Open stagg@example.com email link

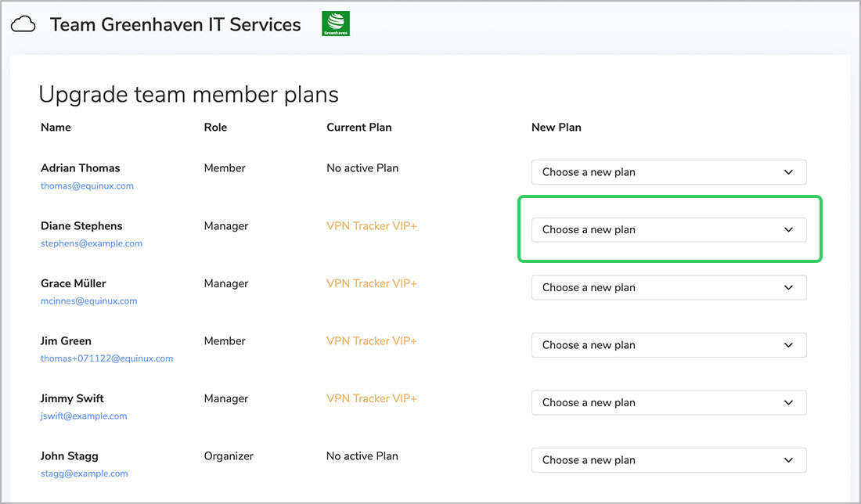(84, 473)
